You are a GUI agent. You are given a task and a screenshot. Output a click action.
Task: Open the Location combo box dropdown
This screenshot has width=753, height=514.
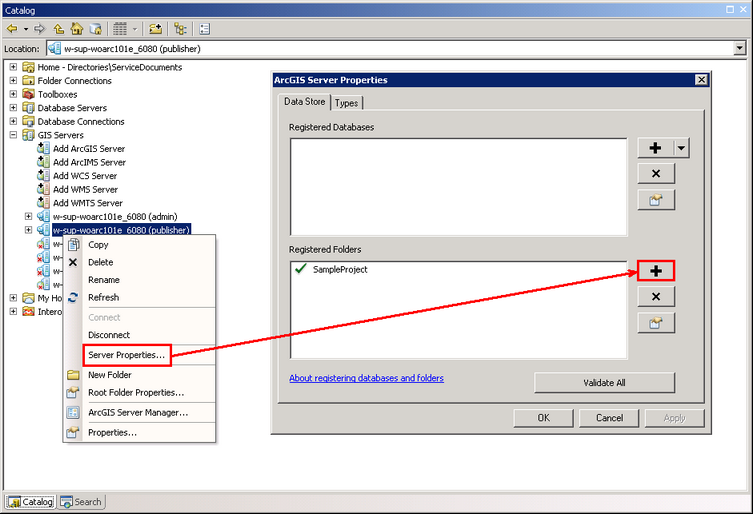point(740,48)
